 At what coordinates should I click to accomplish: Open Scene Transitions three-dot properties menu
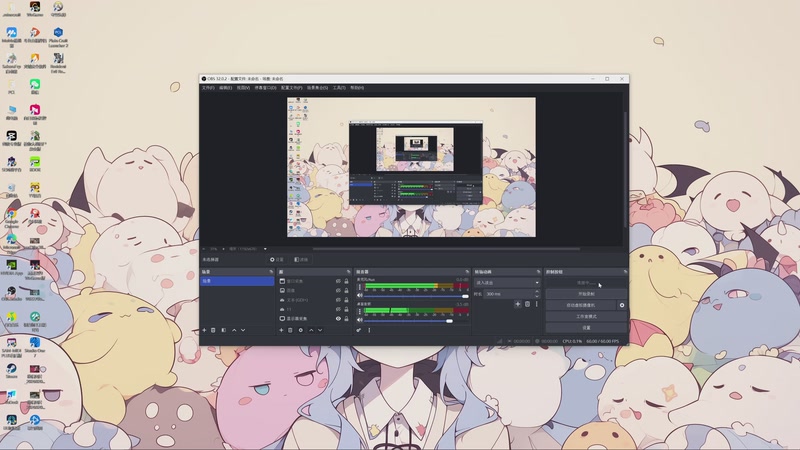click(537, 304)
